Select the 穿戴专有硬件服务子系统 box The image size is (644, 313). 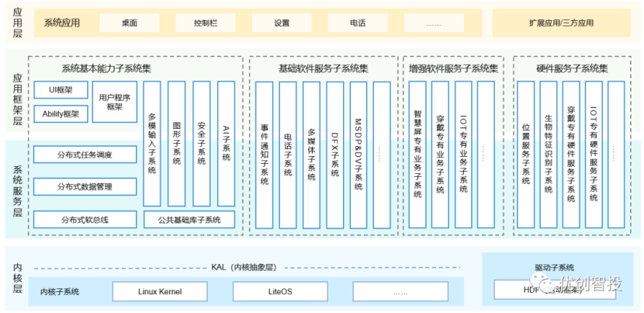tap(571, 155)
